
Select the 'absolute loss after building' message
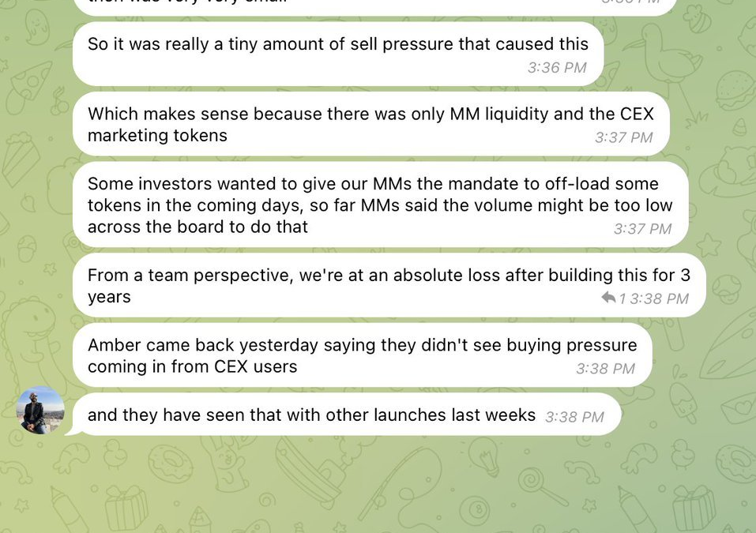[x=389, y=285]
